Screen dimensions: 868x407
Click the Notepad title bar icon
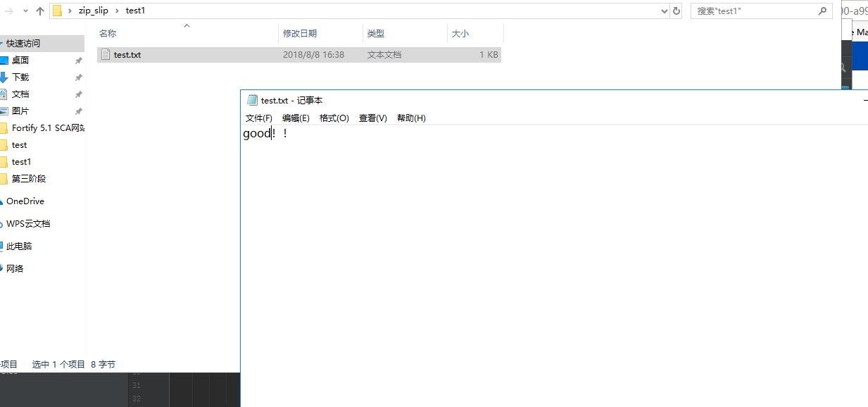coord(252,101)
